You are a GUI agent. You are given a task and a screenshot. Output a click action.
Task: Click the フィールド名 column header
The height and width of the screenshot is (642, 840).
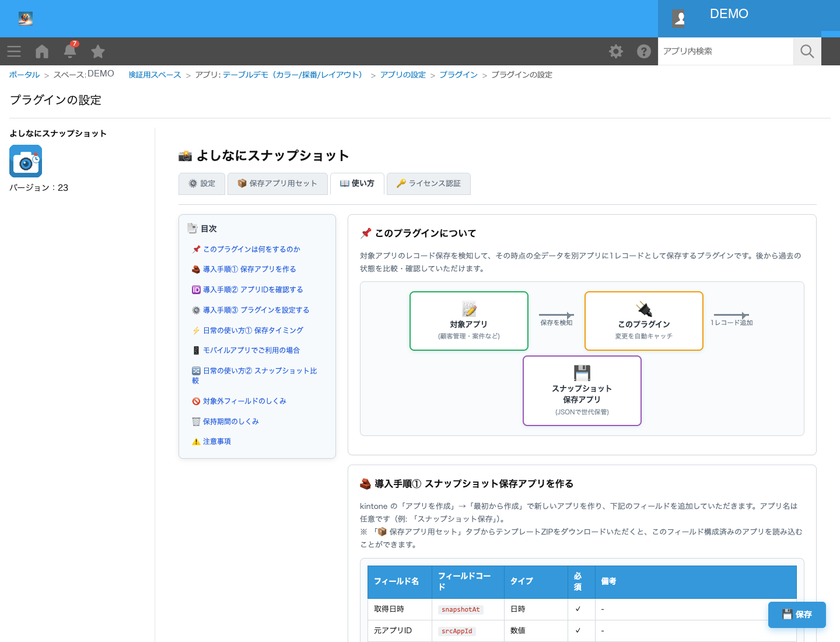click(x=400, y=581)
